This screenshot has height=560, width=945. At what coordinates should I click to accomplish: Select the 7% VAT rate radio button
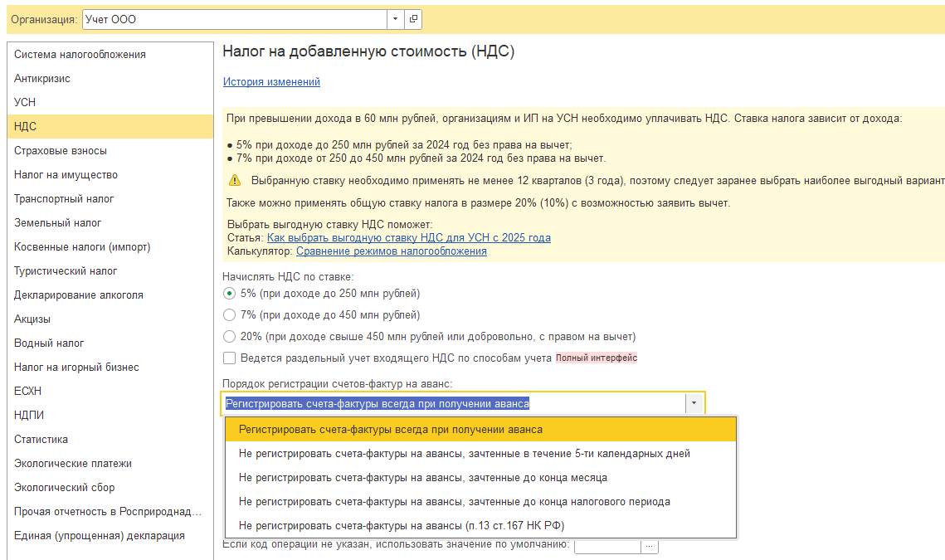click(230, 315)
